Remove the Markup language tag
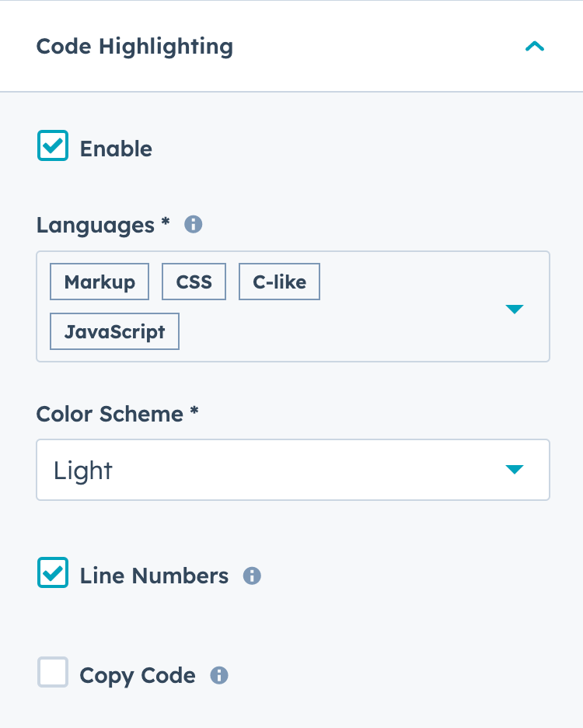This screenshot has width=583, height=728. click(x=99, y=282)
